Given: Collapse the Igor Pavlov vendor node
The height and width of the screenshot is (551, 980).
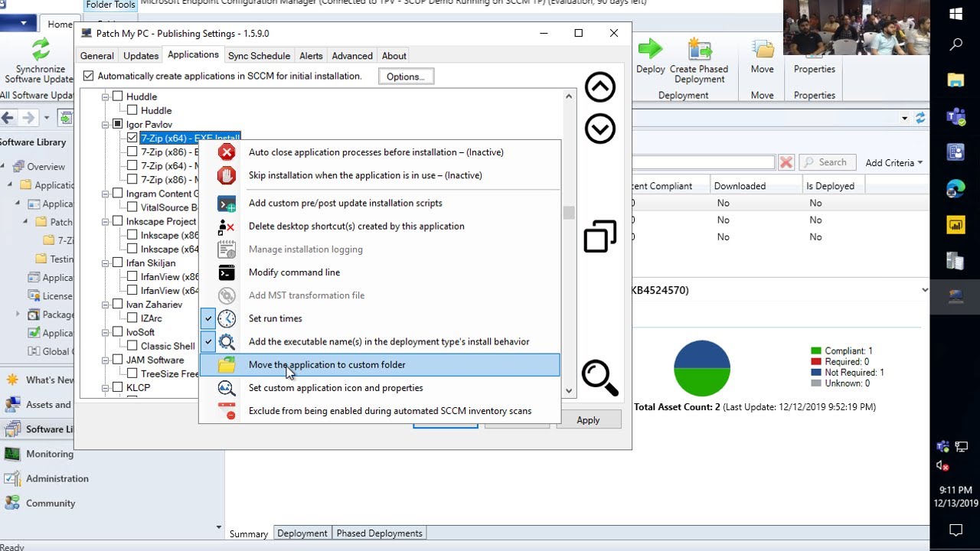Looking at the screenshot, I should coord(106,124).
